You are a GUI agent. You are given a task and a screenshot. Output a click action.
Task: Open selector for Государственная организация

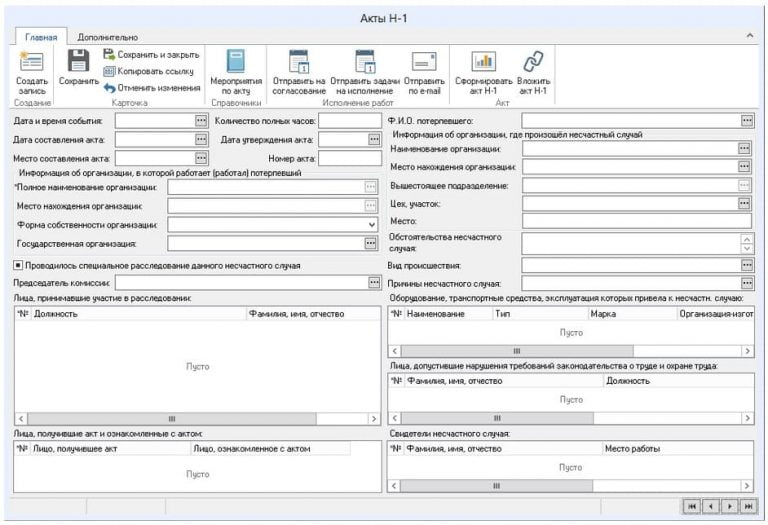click(x=371, y=243)
